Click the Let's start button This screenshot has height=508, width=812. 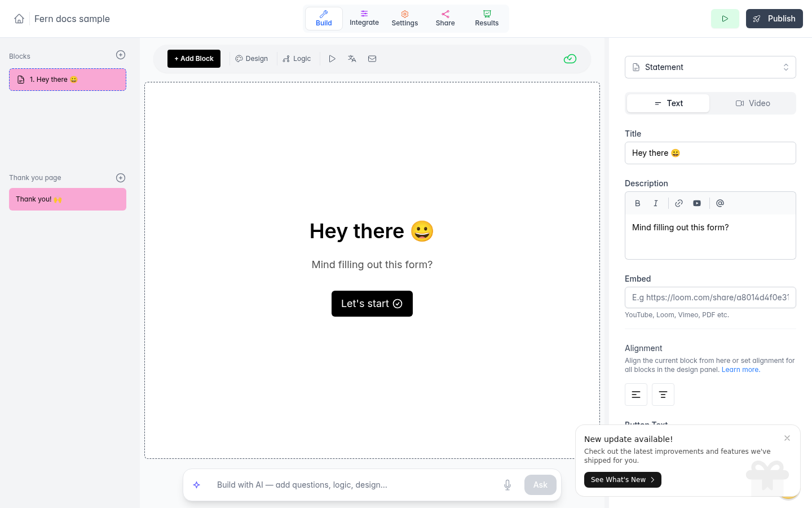pos(372,304)
